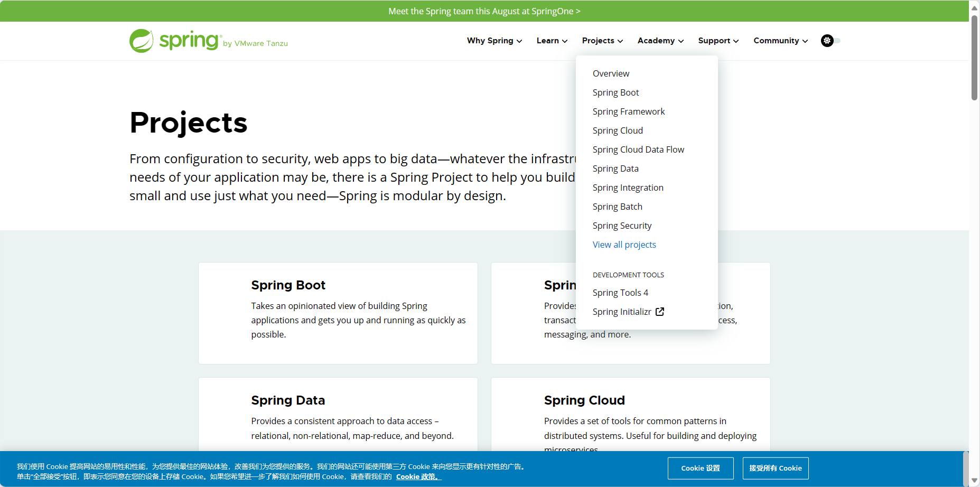This screenshot has width=980, height=487.
Task: Expand the Learn dropdown menu
Action: tap(552, 41)
